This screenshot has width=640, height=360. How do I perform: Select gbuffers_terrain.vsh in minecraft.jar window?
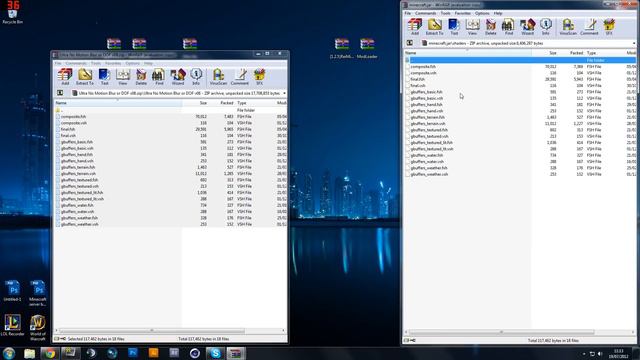[x=428, y=123]
